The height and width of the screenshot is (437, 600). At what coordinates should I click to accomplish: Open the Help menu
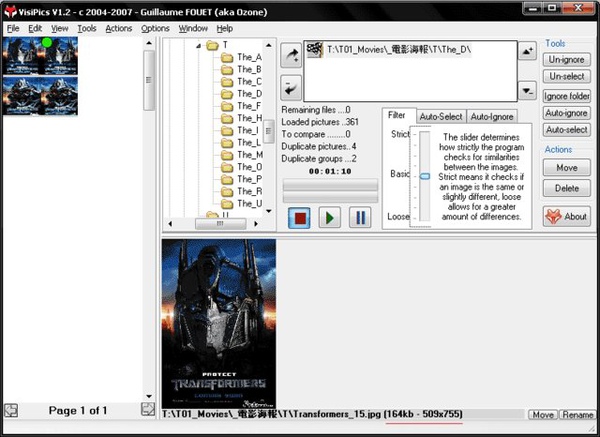pos(224,28)
